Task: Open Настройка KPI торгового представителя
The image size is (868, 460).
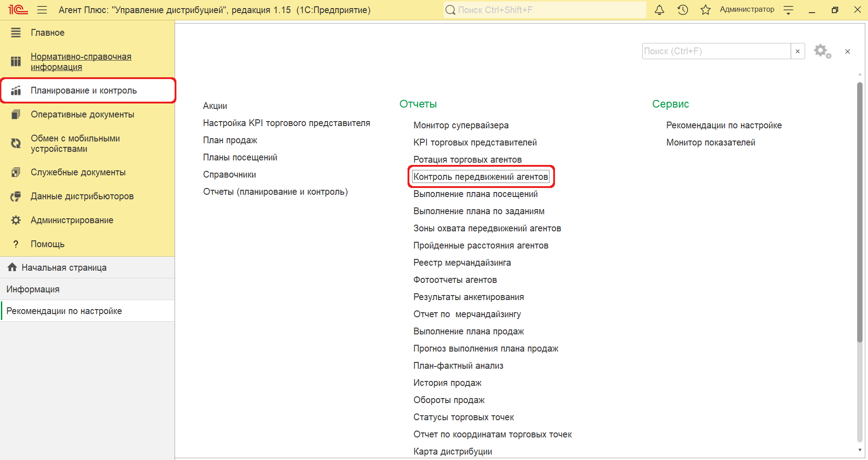Action: click(x=286, y=123)
